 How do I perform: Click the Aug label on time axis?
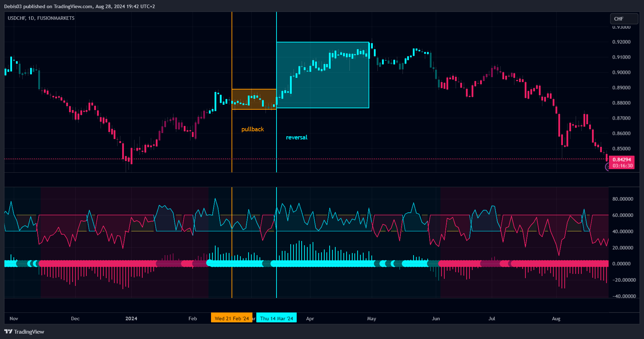pos(556,318)
